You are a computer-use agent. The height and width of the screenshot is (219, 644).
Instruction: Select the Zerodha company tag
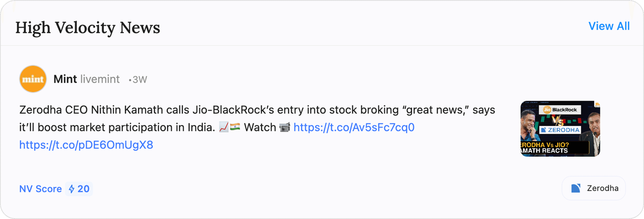coord(594,188)
